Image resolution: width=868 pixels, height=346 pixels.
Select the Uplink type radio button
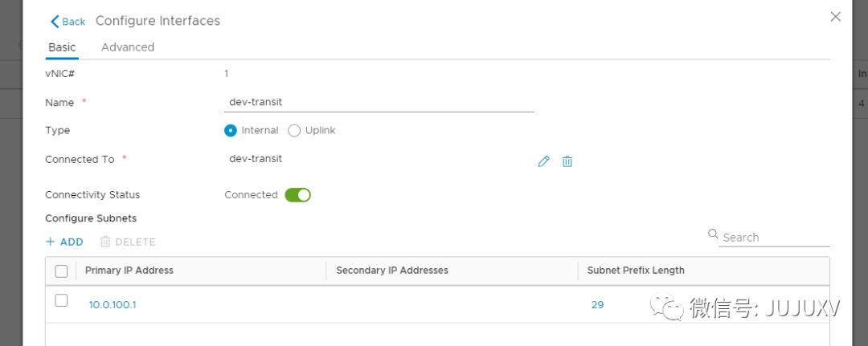click(294, 131)
